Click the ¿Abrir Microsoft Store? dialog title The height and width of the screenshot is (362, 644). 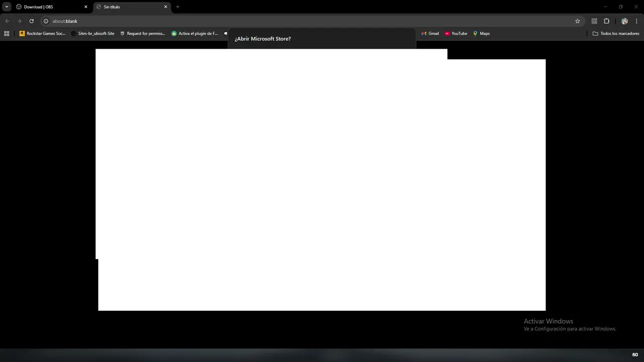pos(263,39)
